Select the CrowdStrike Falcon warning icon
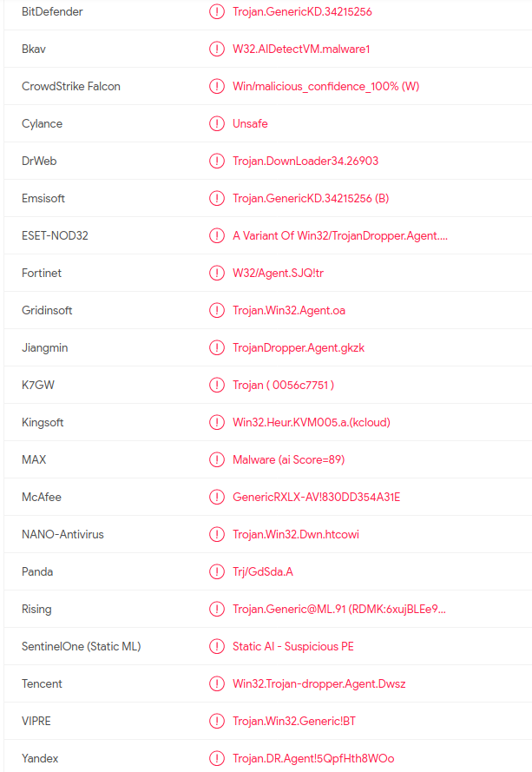 (x=217, y=86)
